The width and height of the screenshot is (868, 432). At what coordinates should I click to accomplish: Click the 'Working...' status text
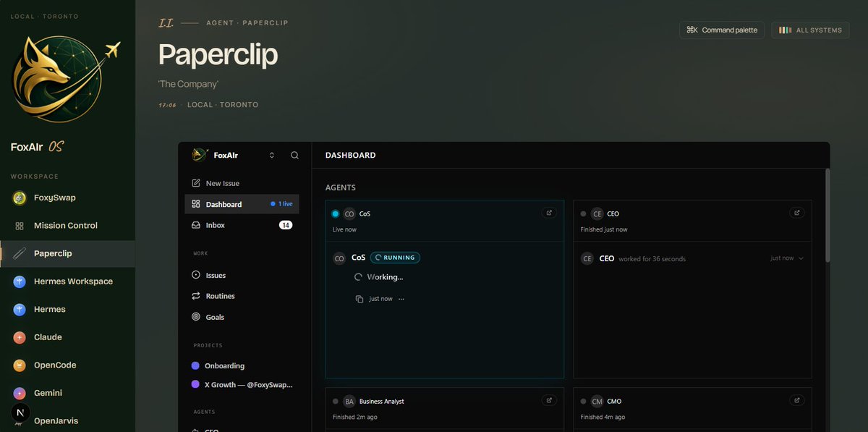point(385,277)
